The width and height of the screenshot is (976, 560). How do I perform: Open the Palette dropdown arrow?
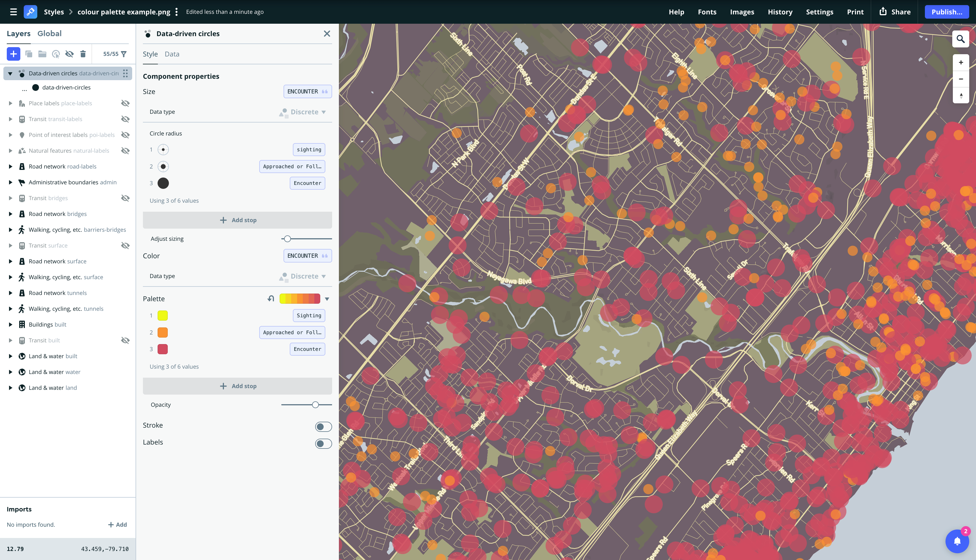point(327,299)
